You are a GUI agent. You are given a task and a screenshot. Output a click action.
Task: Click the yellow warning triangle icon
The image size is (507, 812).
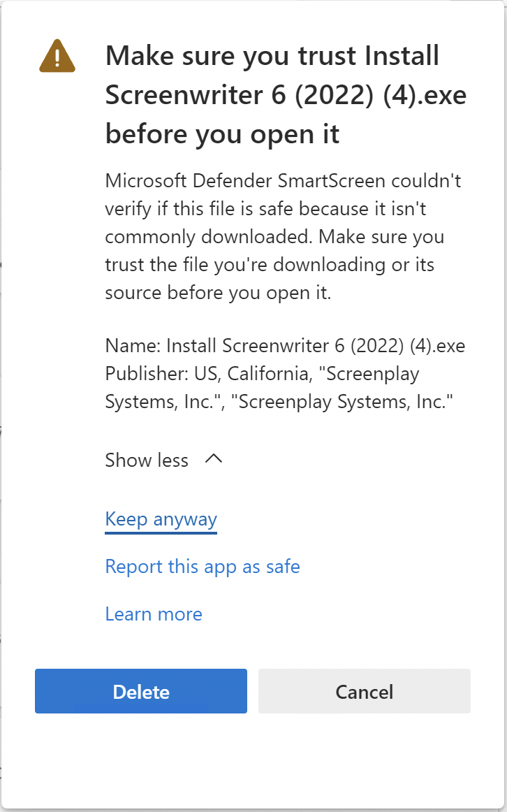(57, 56)
